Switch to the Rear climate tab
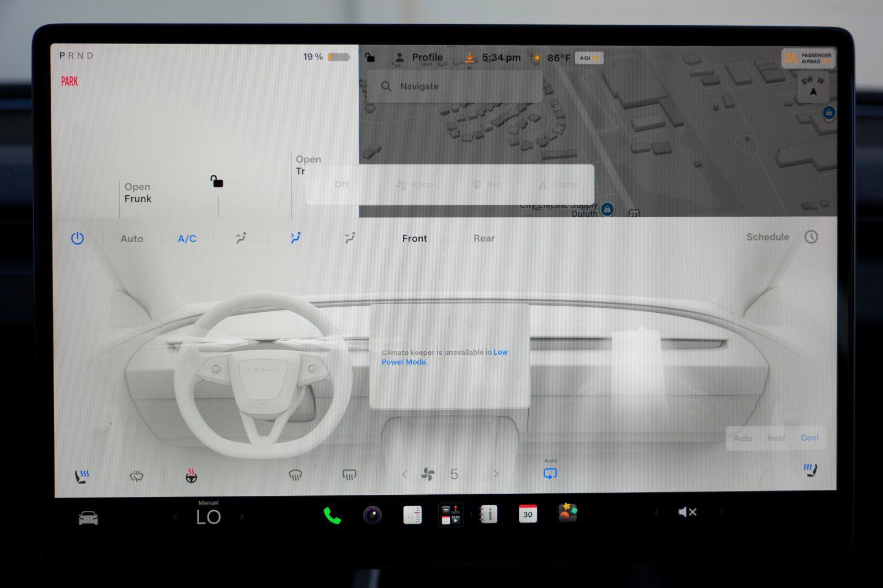Viewport: 883px width, 588px height. [x=484, y=238]
